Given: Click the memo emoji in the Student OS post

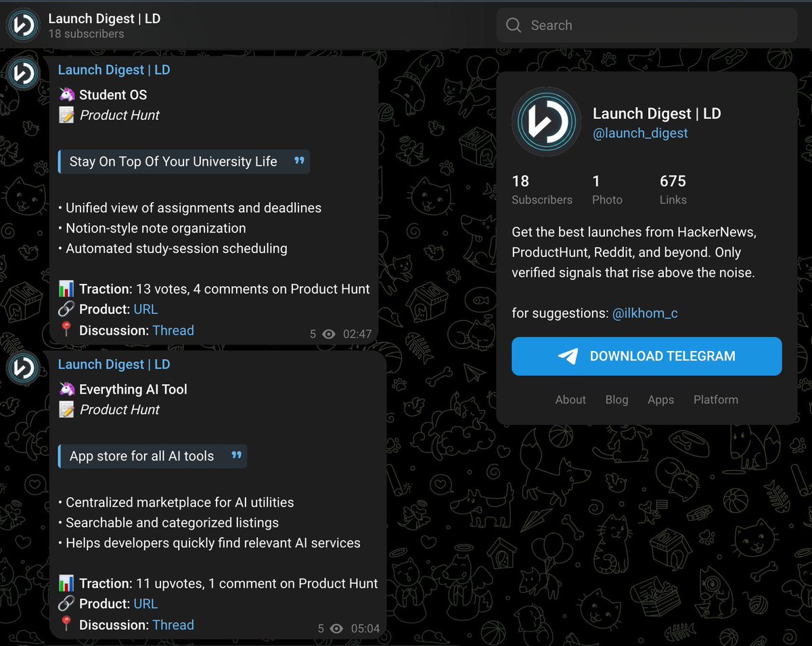Looking at the screenshot, I should point(66,115).
